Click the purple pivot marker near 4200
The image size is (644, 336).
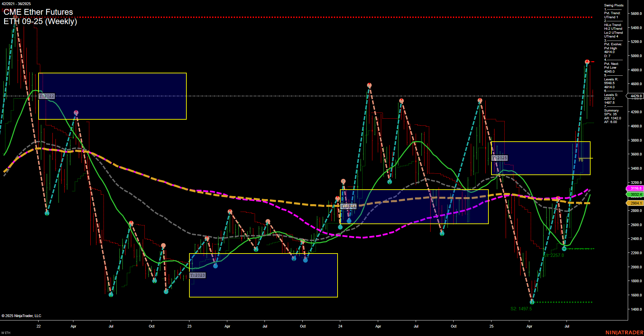point(76,112)
